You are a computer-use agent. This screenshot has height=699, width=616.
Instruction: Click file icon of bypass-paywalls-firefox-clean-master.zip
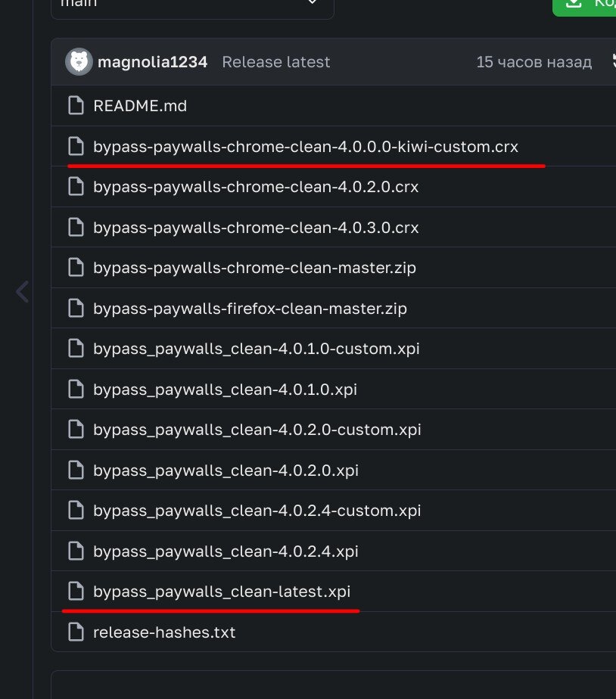click(x=76, y=309)
